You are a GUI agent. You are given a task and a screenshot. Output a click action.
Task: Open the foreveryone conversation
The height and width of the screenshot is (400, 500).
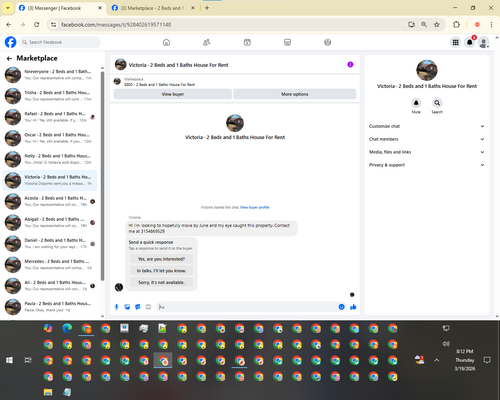tap(50, 75)
